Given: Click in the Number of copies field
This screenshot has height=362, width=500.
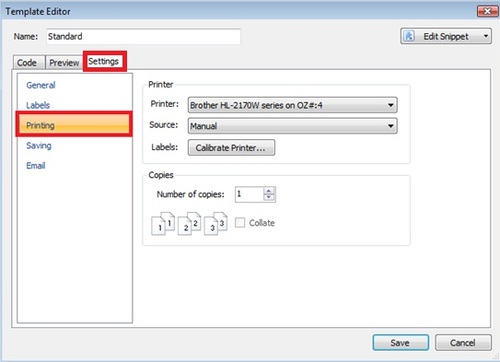Looking at the screenshot, I should (x=249, y=194).
